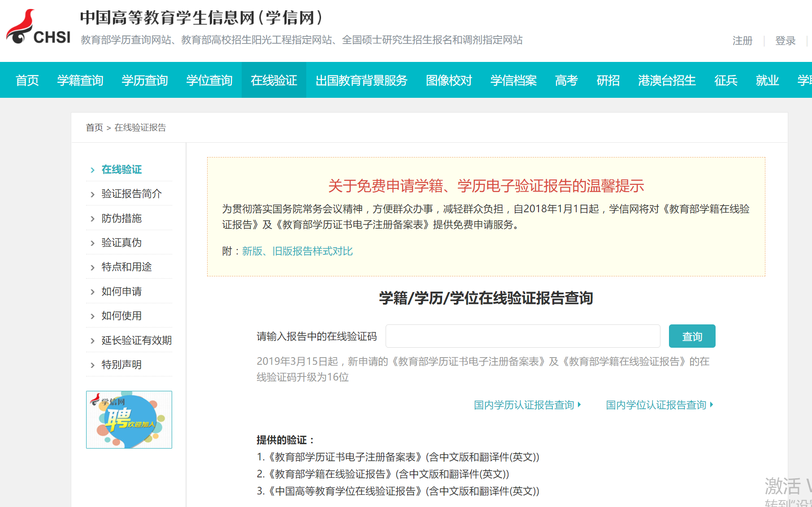This screenshot has width=812, height=507.
Task: Open 出国教育背景服务 navigation tab
Action: click(x=361, y=80)
